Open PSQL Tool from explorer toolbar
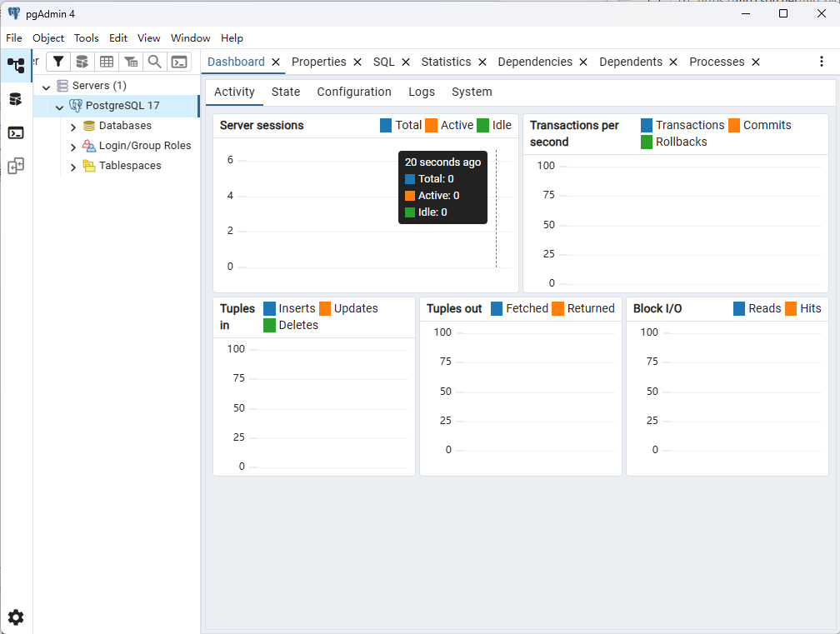The image size is (840, 634). click(179, 62)
